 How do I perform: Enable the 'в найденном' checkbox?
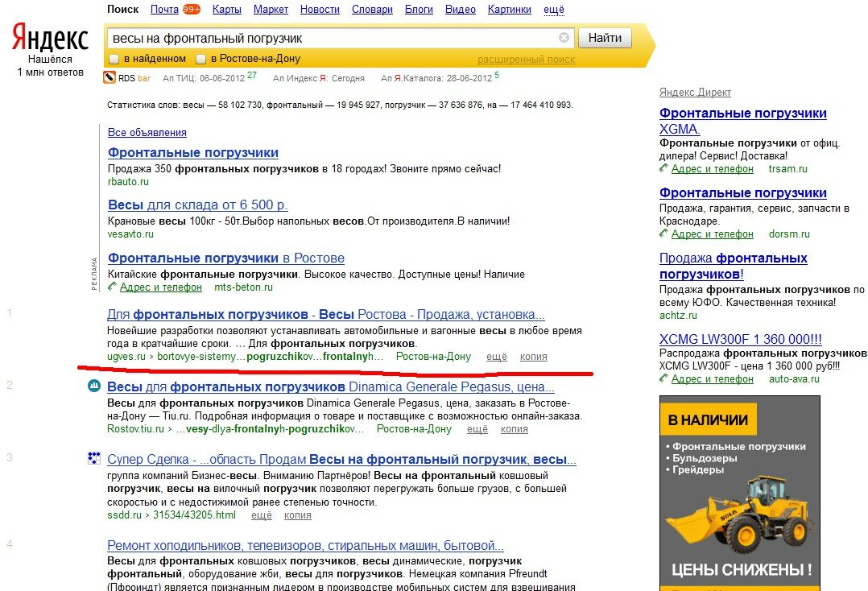[x=114, y=59]
